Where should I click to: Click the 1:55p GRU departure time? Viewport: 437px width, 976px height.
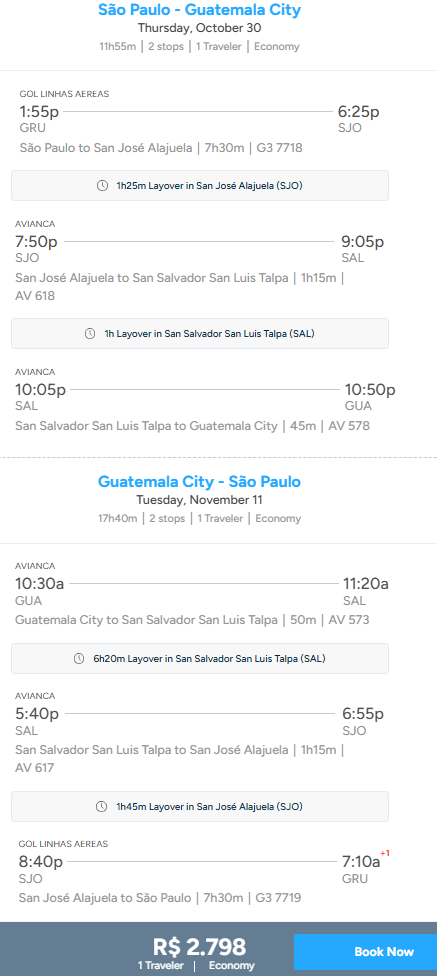[x=40, y=112]
